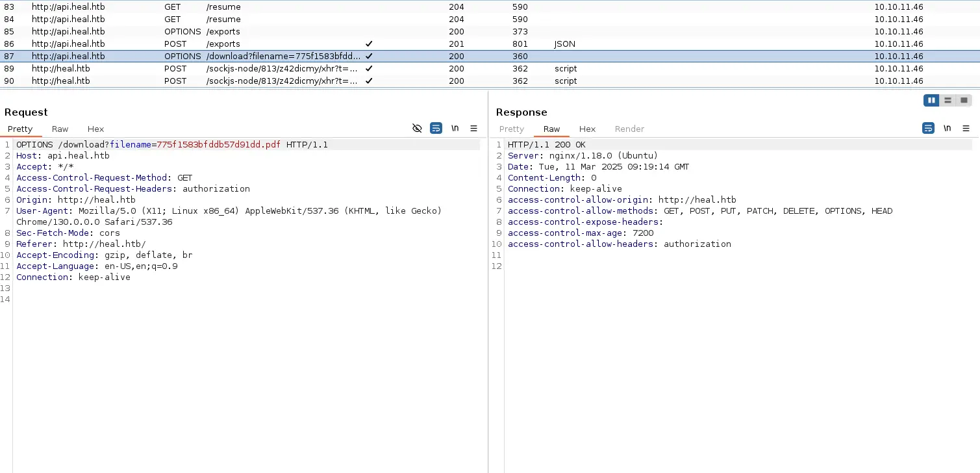Image resolution: width=980 pixels, height=473 pixels.
Task: Click Accept-Encoding: gzip, deflate, br line
Action: point(105,255)
